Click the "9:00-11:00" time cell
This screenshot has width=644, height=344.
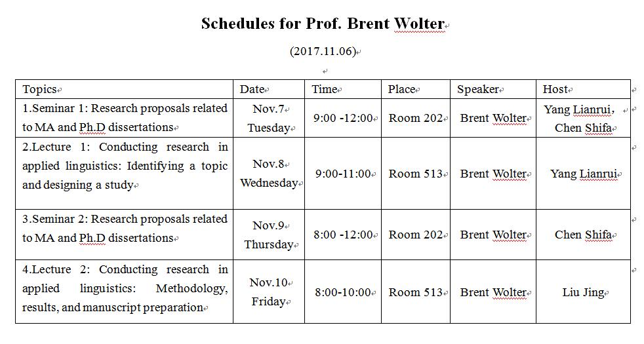343,174
